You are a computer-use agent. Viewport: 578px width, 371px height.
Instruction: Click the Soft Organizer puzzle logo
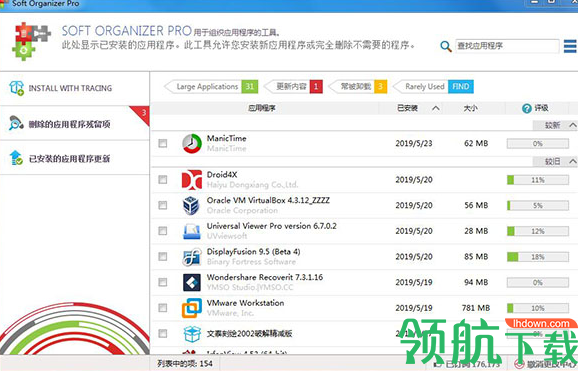(x=32, y=41)
